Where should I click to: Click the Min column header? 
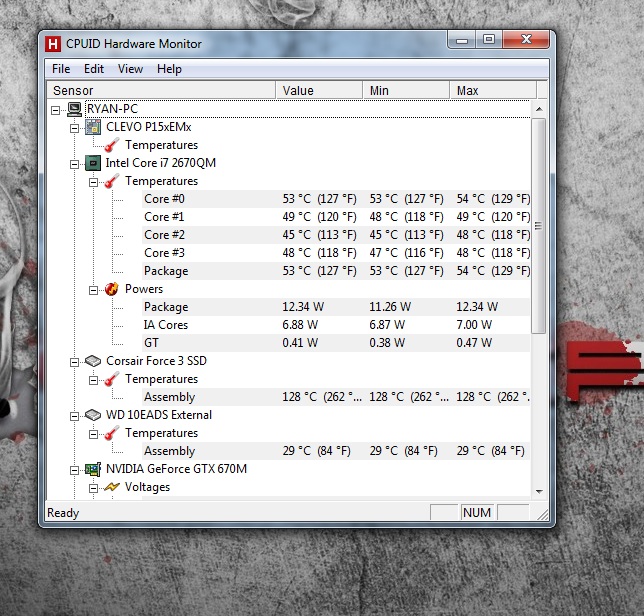pyautogui.click(x=406, y=90)
